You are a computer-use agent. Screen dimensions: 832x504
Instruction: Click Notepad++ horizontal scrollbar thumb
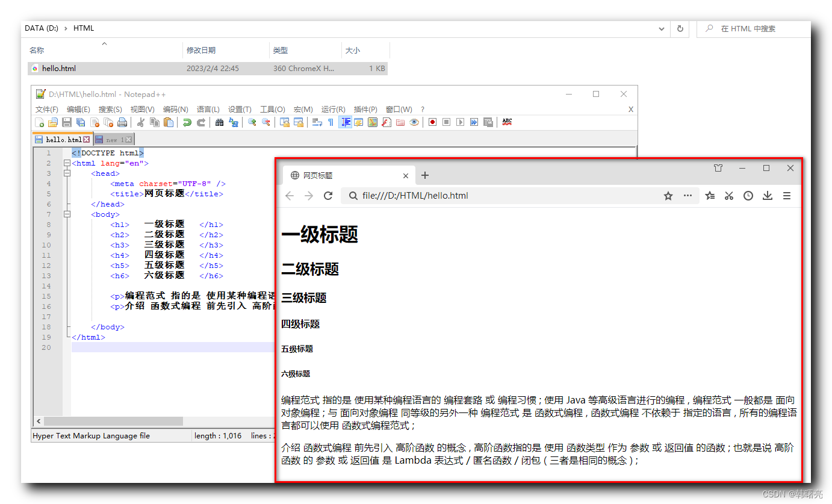[113, 422]
